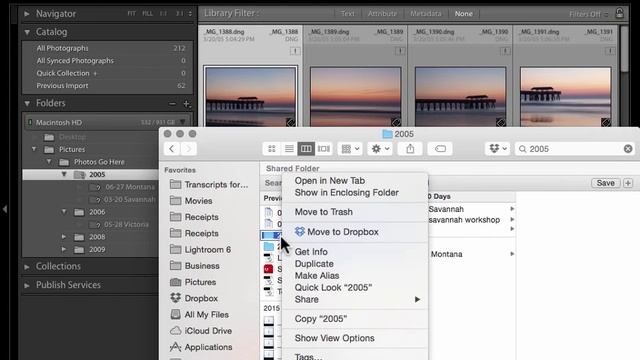Collapse the Photos Go Here folder
Screen dimensions: 640x360
pyautogui.click(x=49, y=162)
